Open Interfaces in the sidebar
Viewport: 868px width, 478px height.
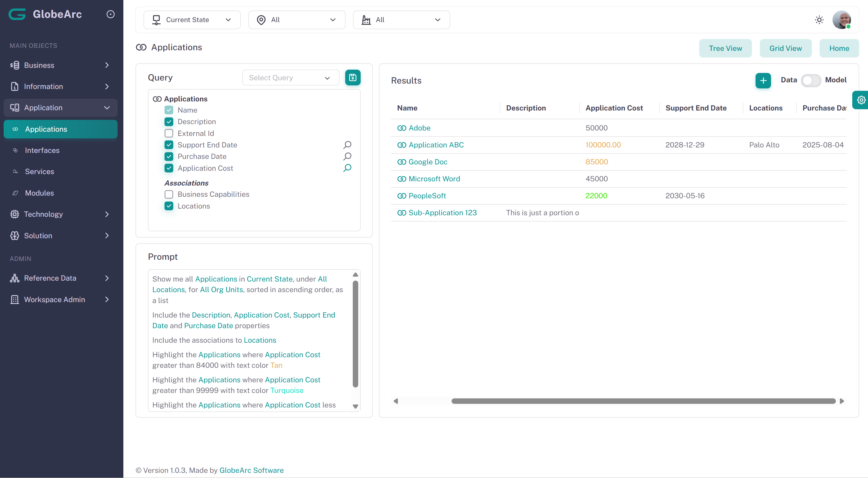click(42, 150)
